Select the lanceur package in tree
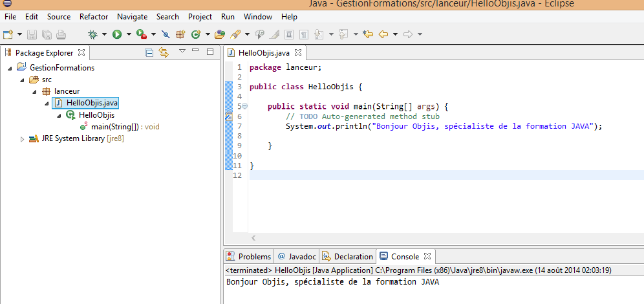The height and width of the screenshot is (304, 644). [x=67, y=91]
